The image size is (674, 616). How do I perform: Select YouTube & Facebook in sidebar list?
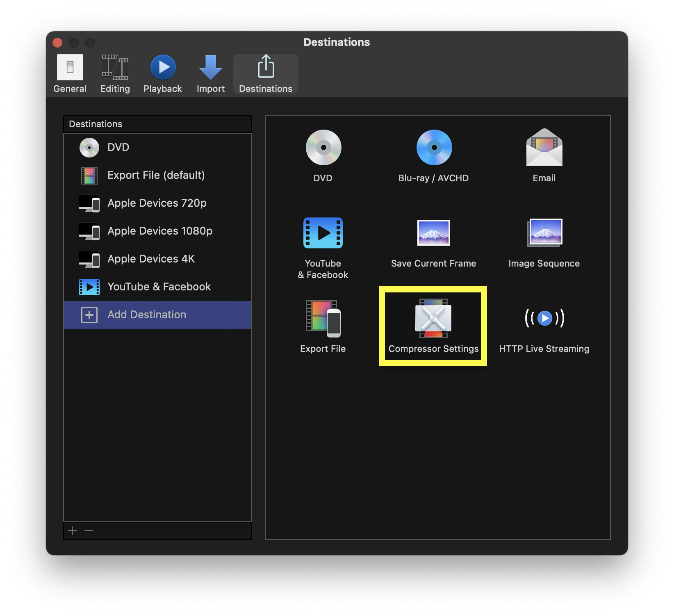pos(157,287)
